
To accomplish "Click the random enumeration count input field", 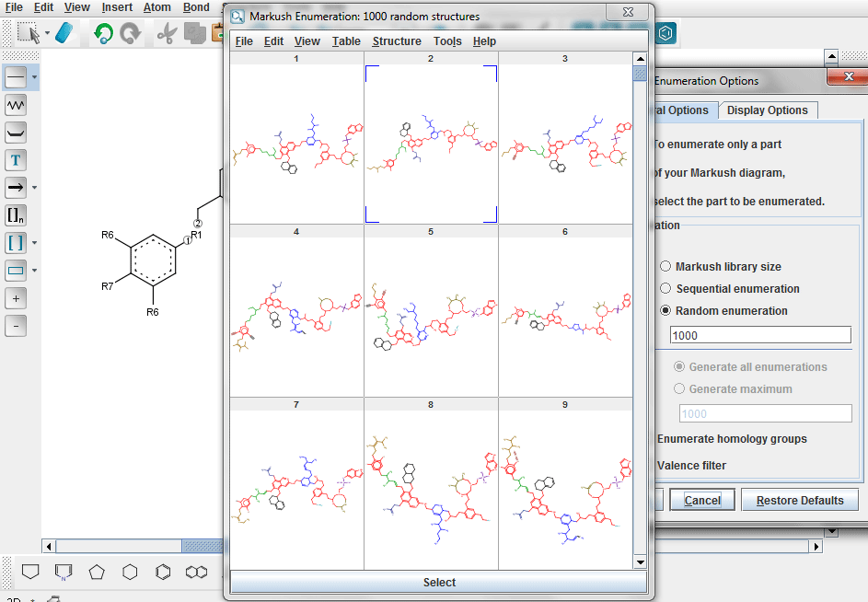I will (759, 334).
